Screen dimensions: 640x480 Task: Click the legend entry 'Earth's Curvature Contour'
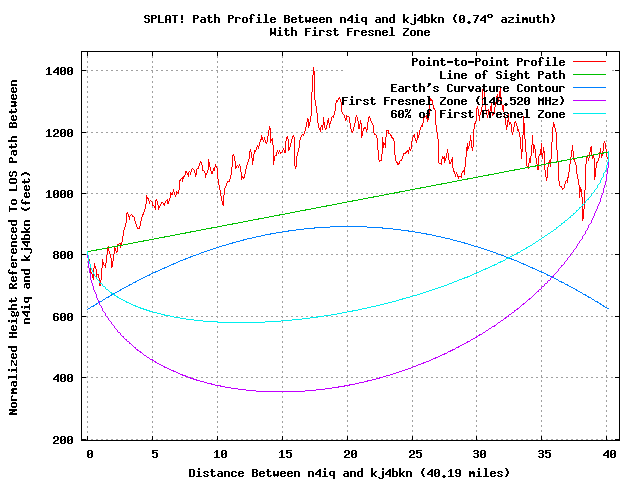pyautogui.click(x=478, y=88)
